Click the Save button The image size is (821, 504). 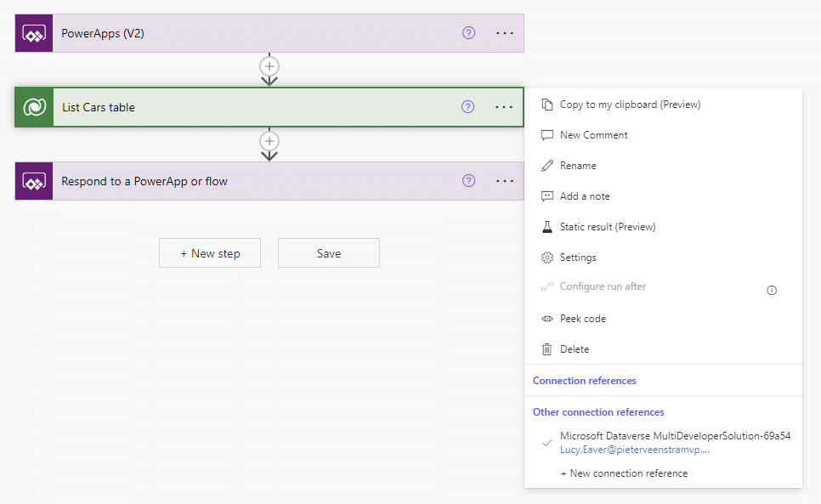point(329,253)
